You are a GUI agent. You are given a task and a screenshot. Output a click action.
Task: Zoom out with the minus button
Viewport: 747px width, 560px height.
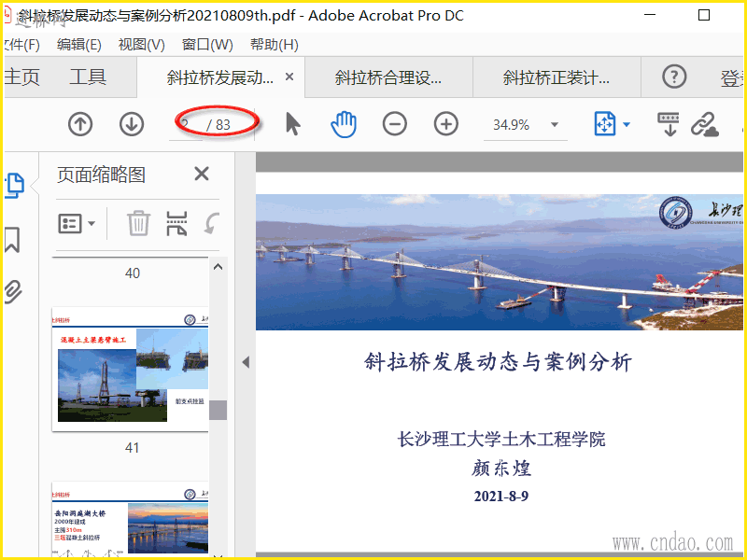pos(394,125)
